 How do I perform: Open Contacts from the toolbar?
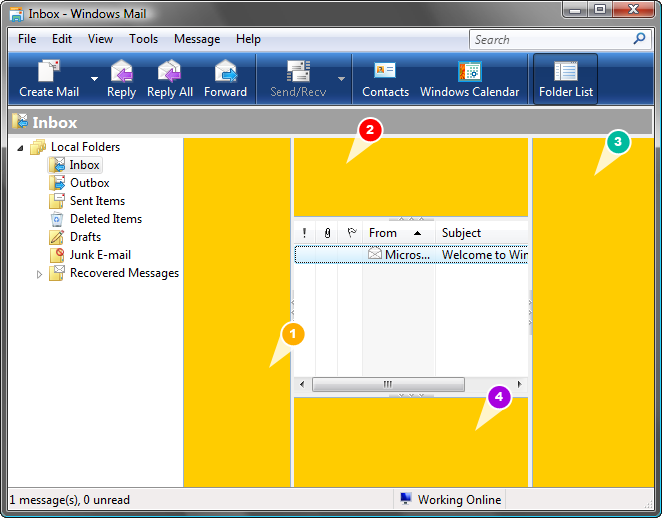pyautogui.click(x=385, y=79)
